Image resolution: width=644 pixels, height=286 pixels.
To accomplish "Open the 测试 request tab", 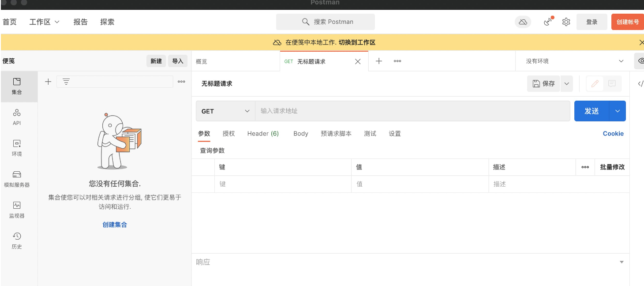I will (370, 134).
